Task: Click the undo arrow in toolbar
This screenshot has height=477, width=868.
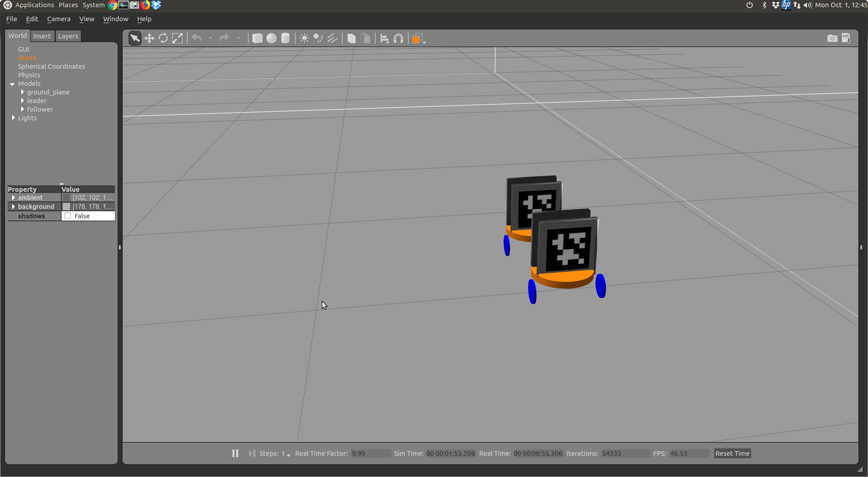Action: [197, 38]
